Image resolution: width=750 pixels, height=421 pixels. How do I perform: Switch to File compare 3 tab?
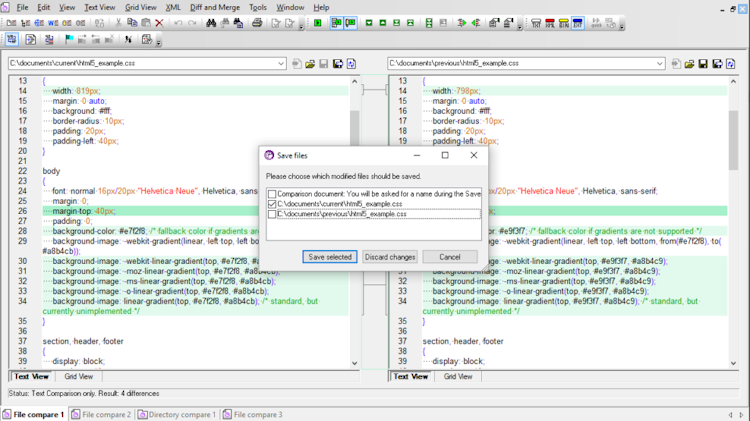(x=253, y=414)
